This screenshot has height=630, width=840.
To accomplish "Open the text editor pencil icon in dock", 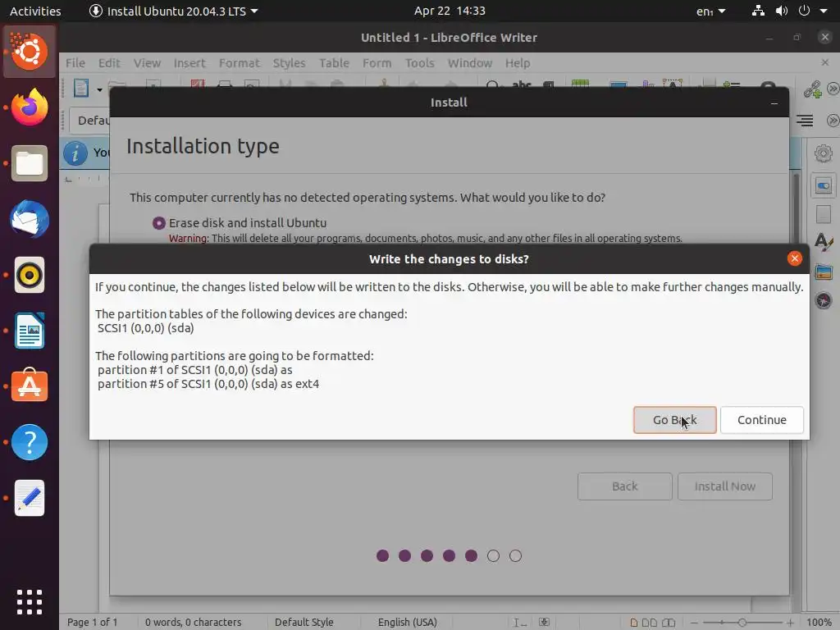I will point(30,498).
